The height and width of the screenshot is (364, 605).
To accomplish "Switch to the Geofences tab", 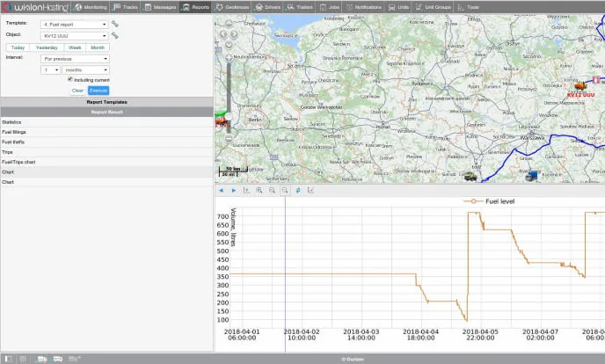I will click(232, 7).
